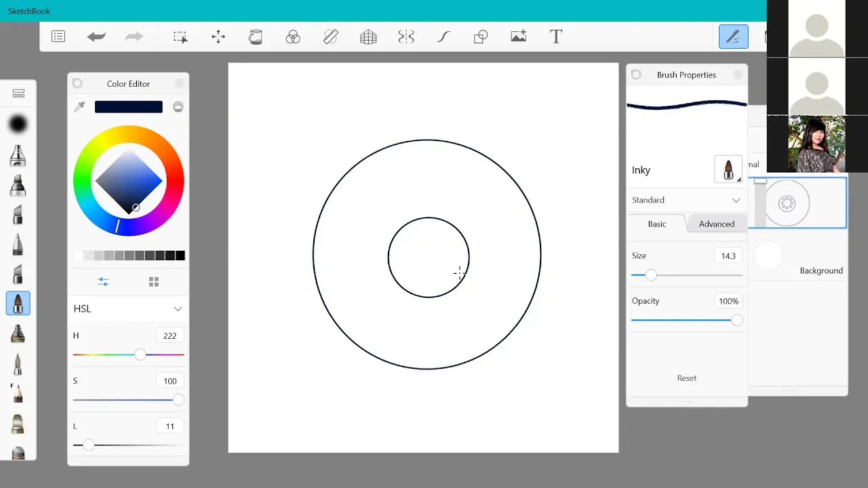Select the Background layer

[797, 258]
